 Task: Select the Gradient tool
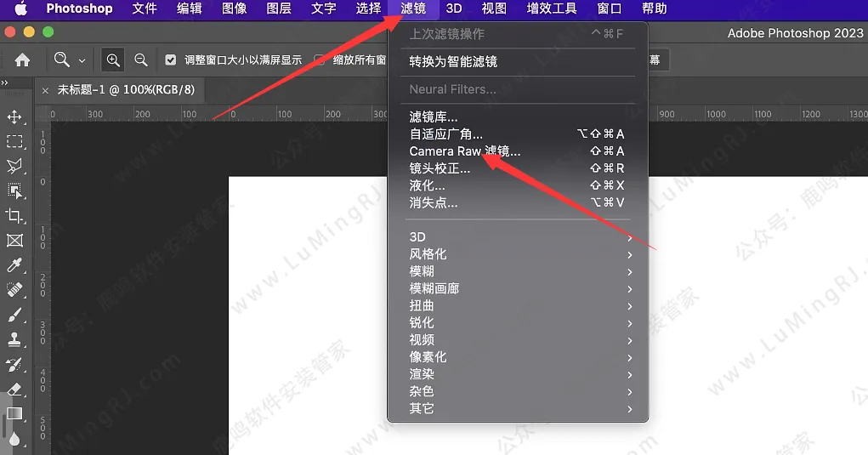tap(14, 414)
